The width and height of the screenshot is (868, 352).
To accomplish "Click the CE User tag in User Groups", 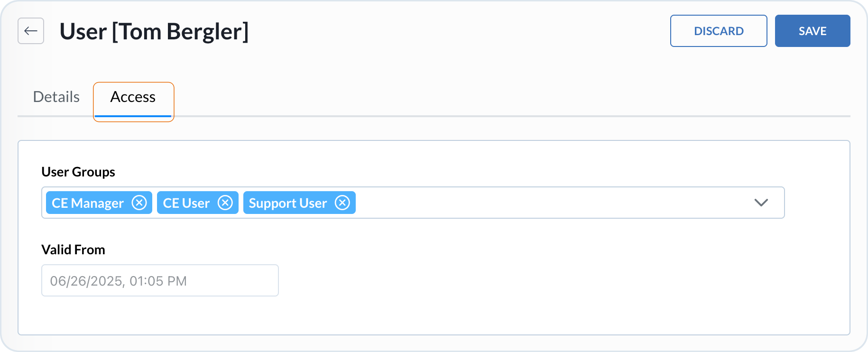I will click(186, 203).
